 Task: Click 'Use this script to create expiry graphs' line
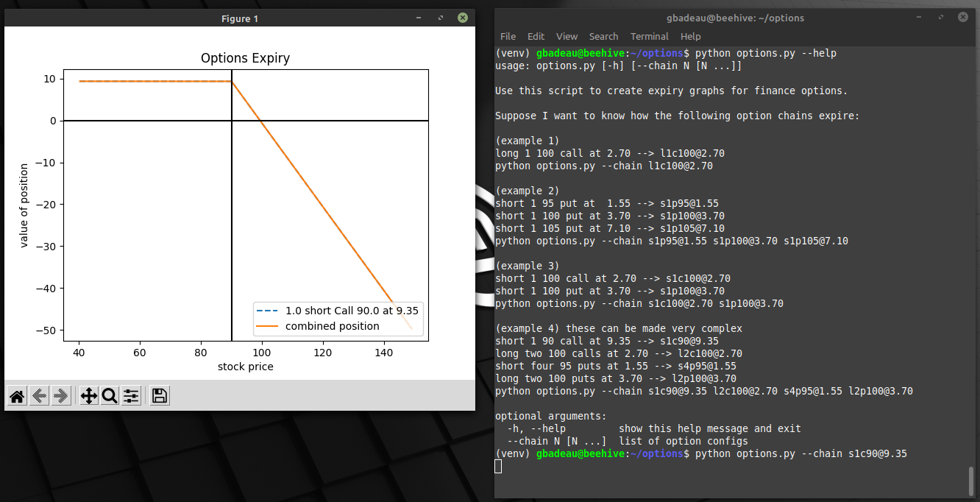click(x=672, y=91)
